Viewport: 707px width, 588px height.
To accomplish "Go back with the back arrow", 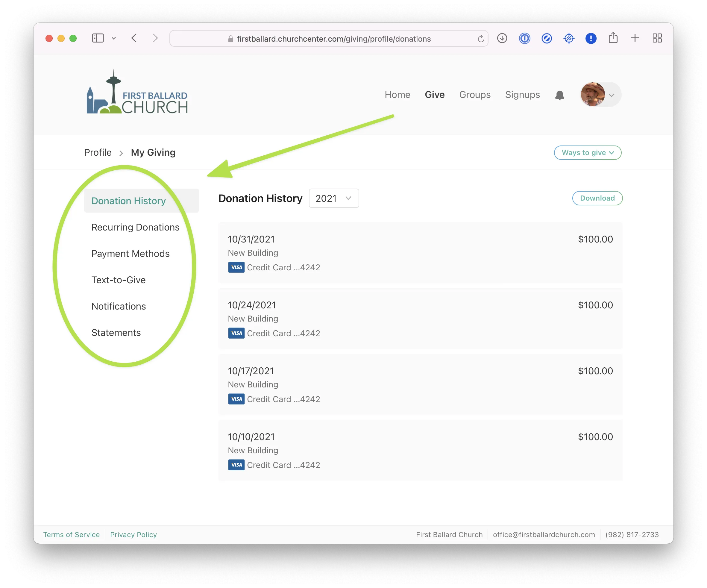I will (134, 38).
